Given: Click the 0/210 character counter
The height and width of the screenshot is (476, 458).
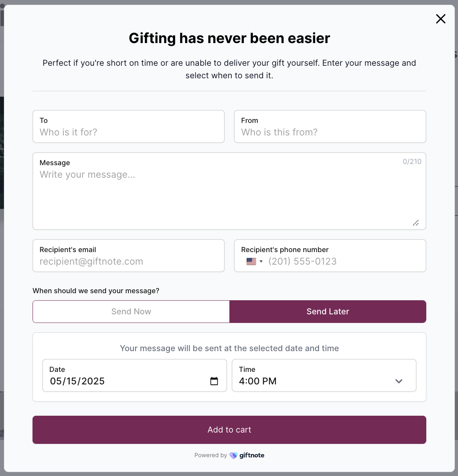Looking at the screenshot, I should tap(412, 162).
